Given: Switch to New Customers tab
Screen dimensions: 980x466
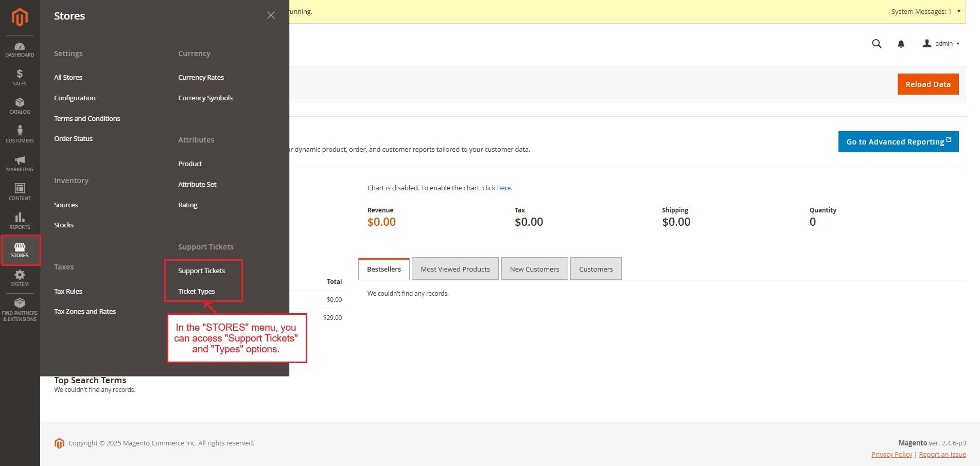Looking at the screenshot, I should (534, 269).
